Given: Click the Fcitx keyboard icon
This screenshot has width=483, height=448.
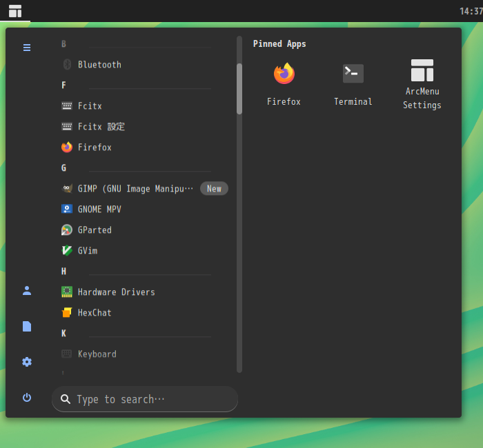Looking at the screenshot, I should coord(67,106).
